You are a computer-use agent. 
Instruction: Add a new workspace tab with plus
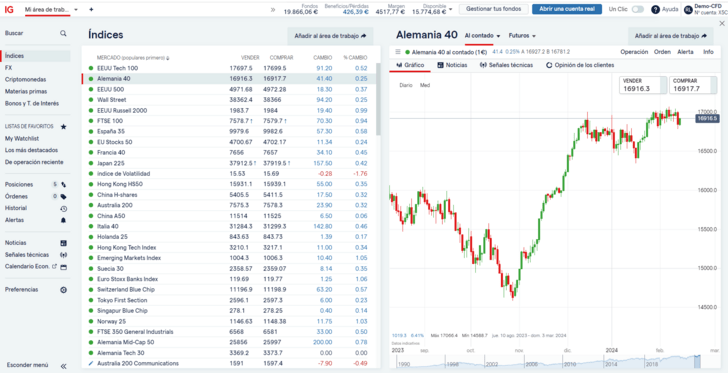click(91, 9)
